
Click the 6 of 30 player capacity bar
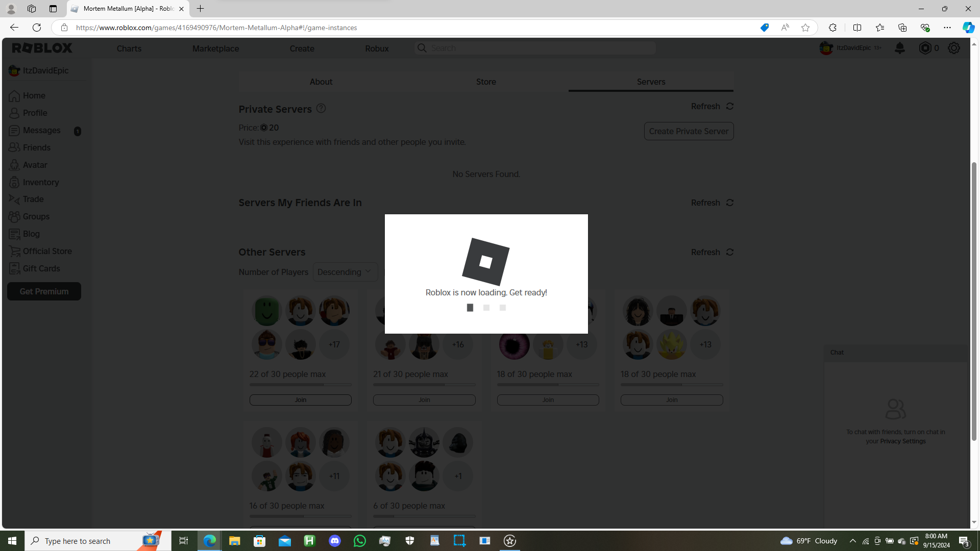coord(424,516)
